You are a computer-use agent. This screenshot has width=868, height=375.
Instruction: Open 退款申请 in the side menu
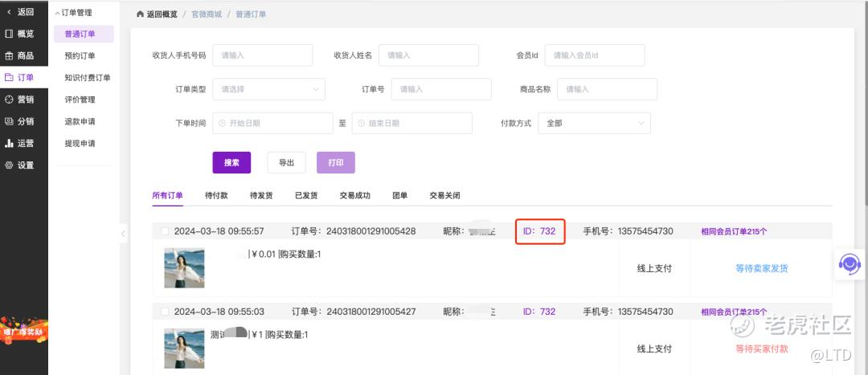[80, 122]
